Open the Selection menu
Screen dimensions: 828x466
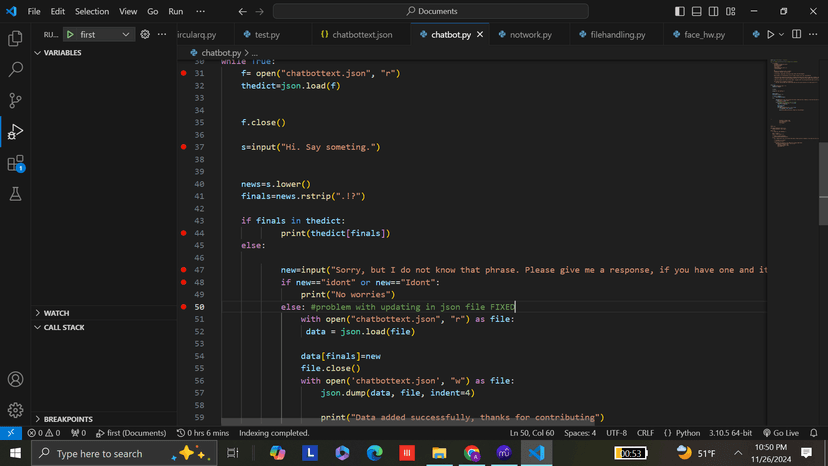click(x=92, y=12)
